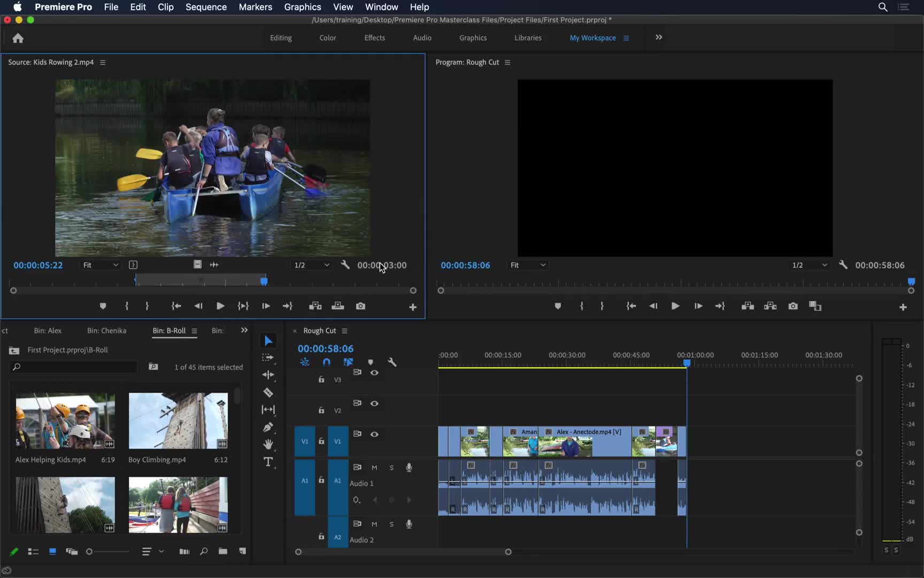This screenshot has width=924, height=578.
Task: Export frame from Source monitor
Action: click(x=361, y=306)
